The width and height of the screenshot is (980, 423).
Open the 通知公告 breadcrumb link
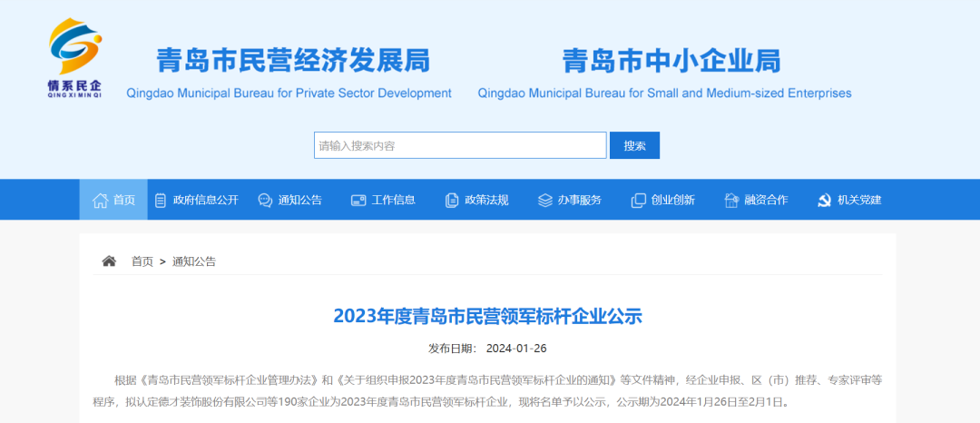[x=194, y=261]
